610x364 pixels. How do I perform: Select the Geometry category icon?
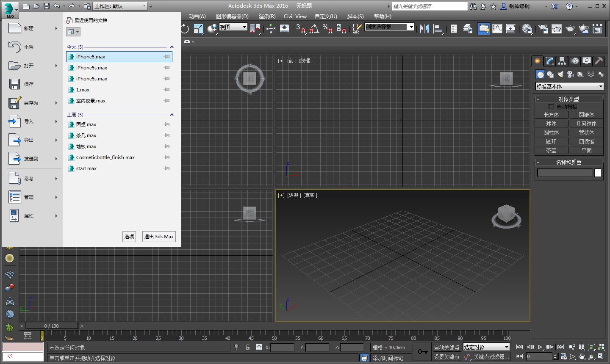(540, 74)
